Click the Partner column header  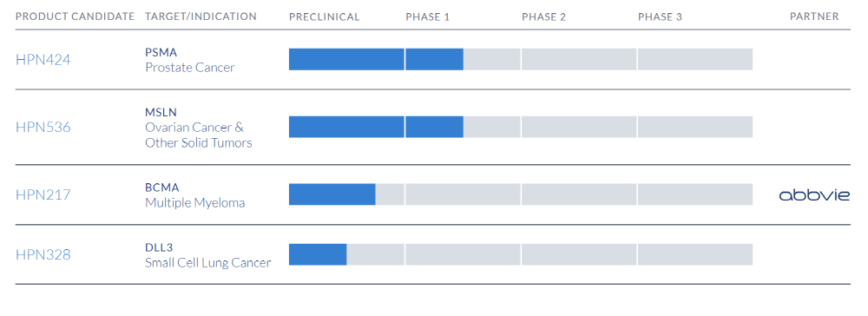814,16
